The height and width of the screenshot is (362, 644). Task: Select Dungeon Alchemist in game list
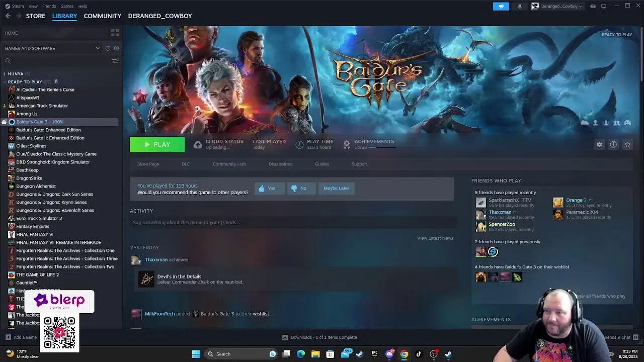pos(36,186)
